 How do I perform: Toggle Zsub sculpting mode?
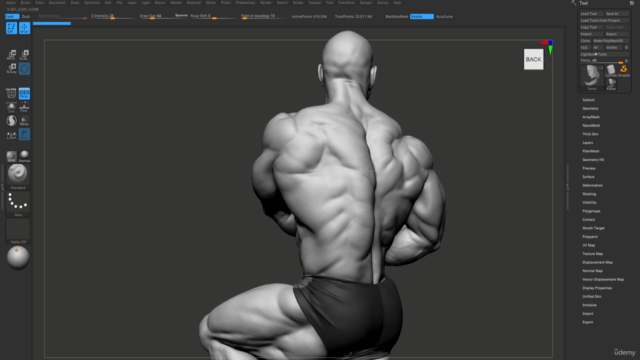(x=26, y=16)
